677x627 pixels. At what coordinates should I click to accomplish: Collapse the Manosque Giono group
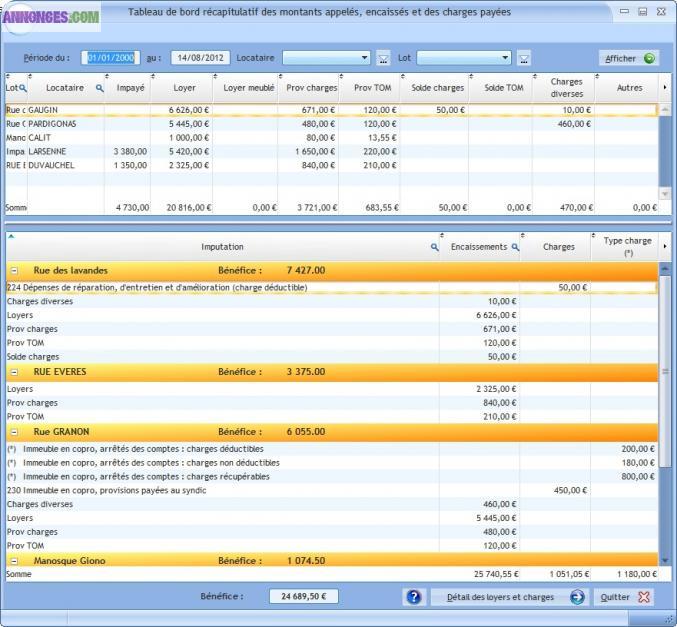[14, 561]
